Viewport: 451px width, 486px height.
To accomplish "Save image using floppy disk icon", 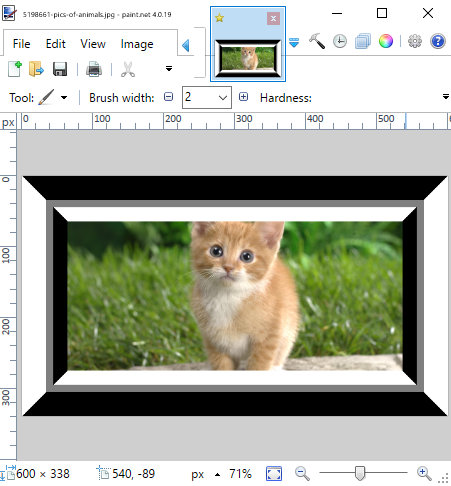I will point(60,69).
